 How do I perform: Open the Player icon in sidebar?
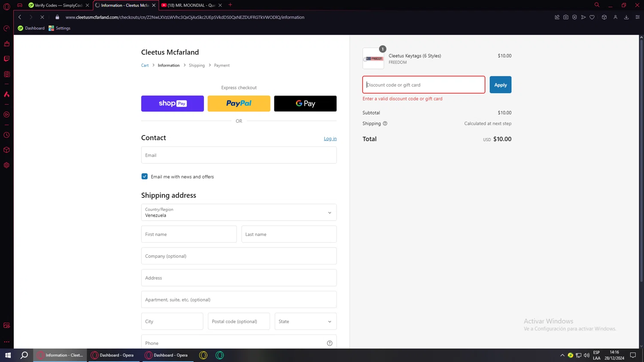click(6, 115)
